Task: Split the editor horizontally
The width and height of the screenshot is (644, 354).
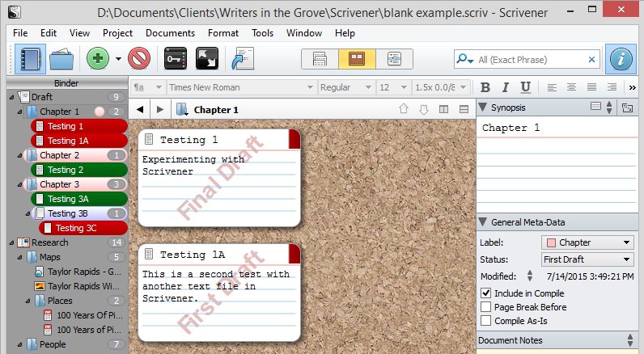Action: pyautogui.click(x=464, y=109)
